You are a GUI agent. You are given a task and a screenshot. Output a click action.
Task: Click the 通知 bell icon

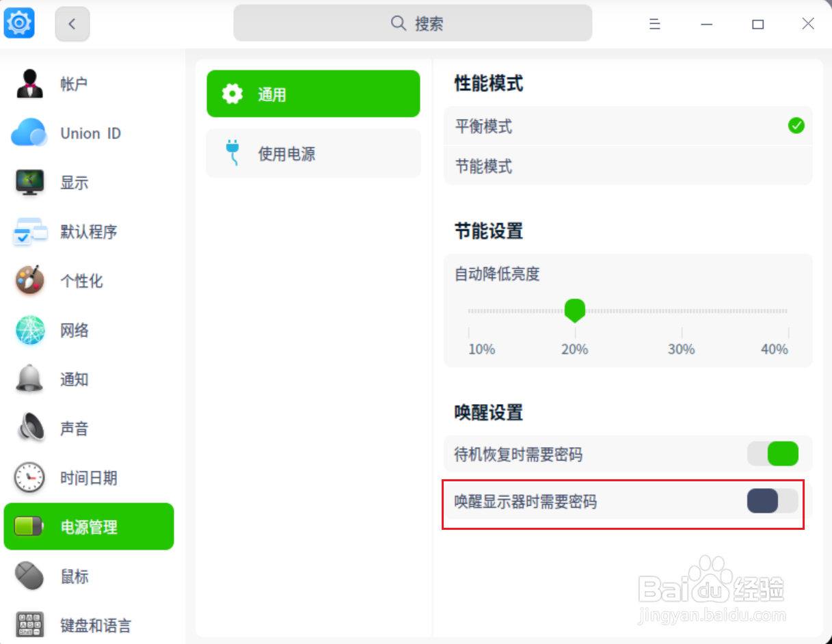(x=29, y=379)
